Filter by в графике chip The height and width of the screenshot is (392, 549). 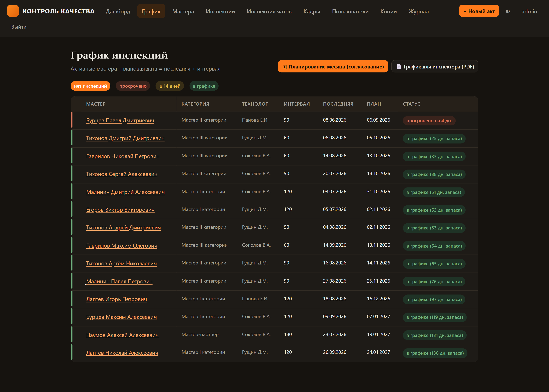point(204,86)
